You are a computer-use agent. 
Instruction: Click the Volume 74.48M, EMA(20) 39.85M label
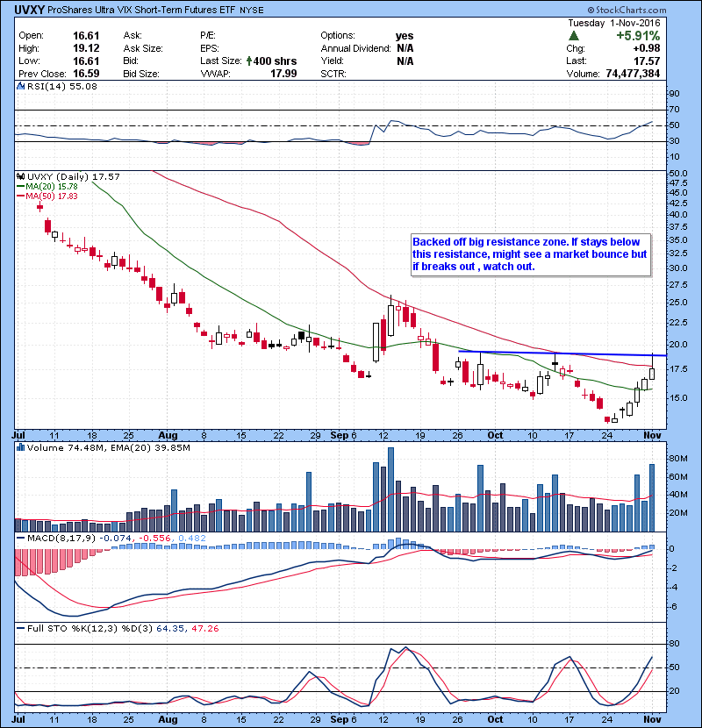pos(109,447)
